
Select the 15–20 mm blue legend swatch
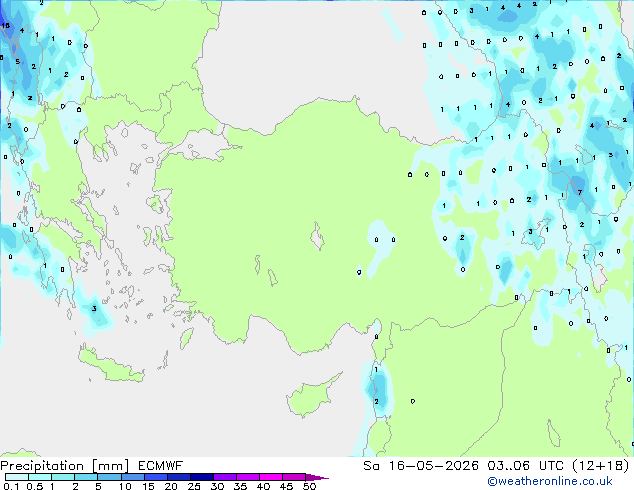pos(156,477)
